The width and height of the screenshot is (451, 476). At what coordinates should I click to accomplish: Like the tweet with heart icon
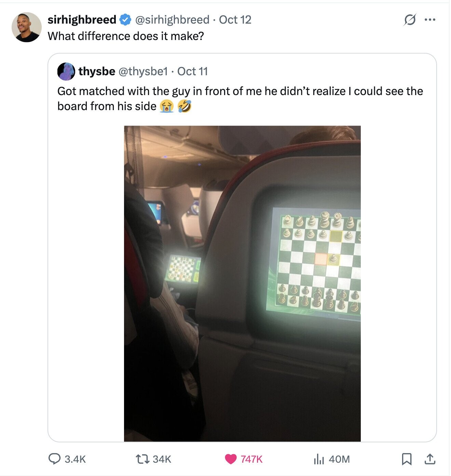[231, 459]
